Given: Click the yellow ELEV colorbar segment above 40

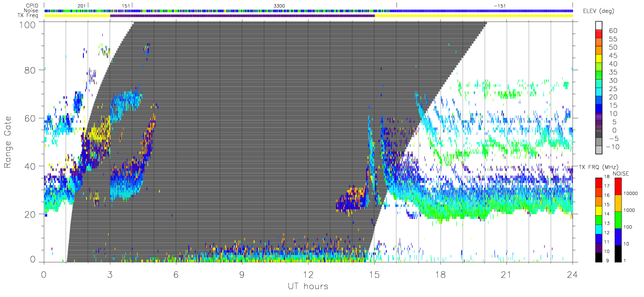Looking at the screenshot, I should point(599,60).
